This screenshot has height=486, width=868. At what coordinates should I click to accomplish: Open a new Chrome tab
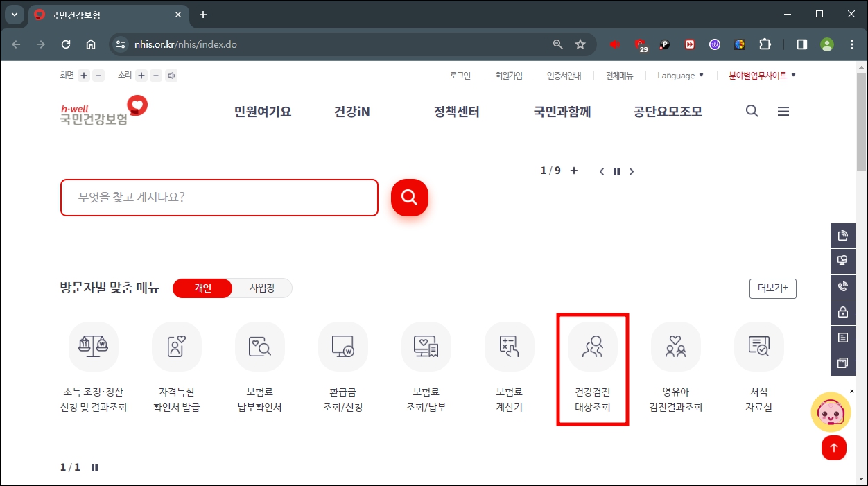(203, 15)
